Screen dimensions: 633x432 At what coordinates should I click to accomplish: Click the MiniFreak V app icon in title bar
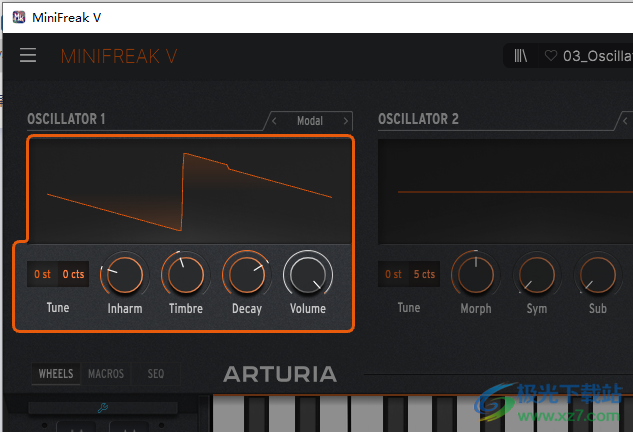click(19, 17)
